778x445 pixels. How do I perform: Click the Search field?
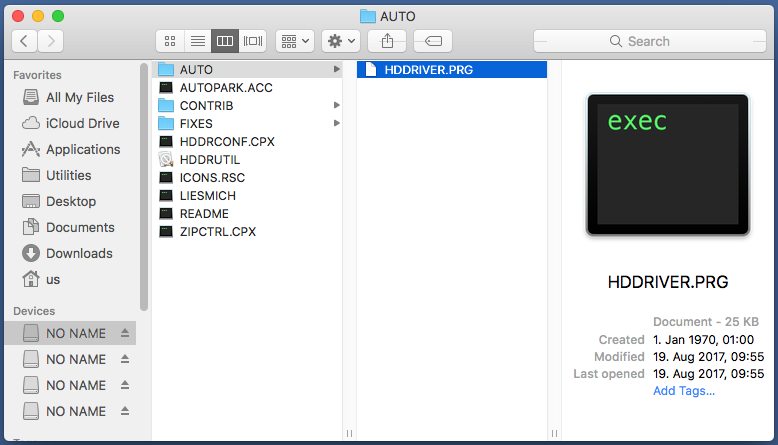click(649, 41)
